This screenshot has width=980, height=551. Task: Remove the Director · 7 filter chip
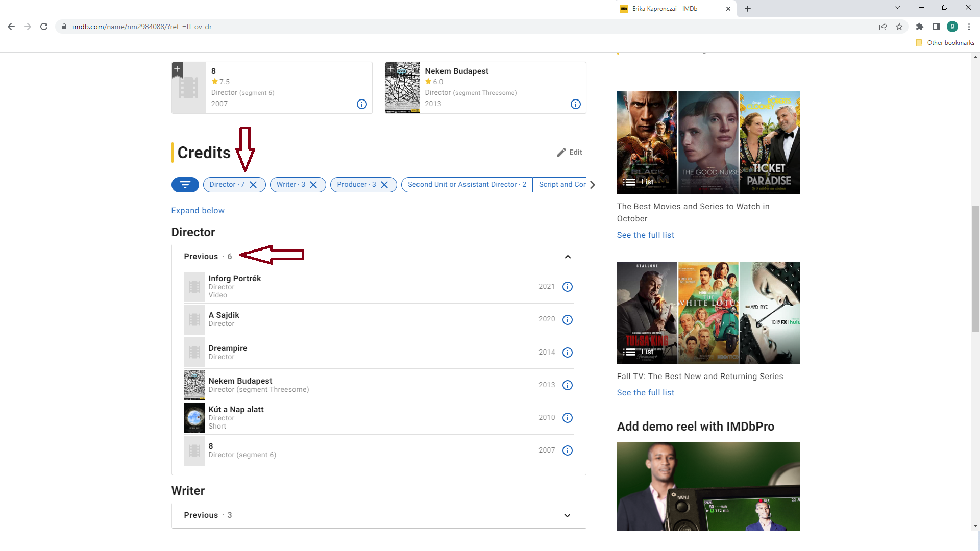[254, 184]
